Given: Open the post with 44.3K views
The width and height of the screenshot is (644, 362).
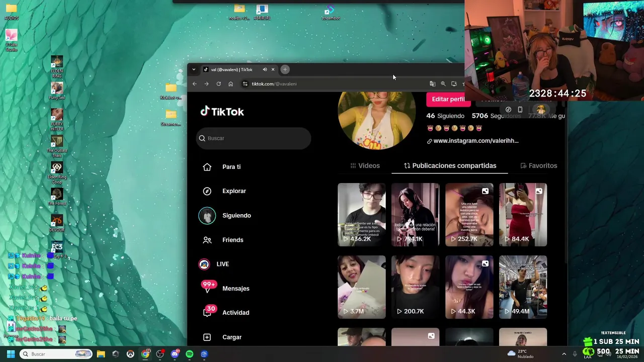Looking at the screenshot, I should pyautogui.click(x=469, y=287).
